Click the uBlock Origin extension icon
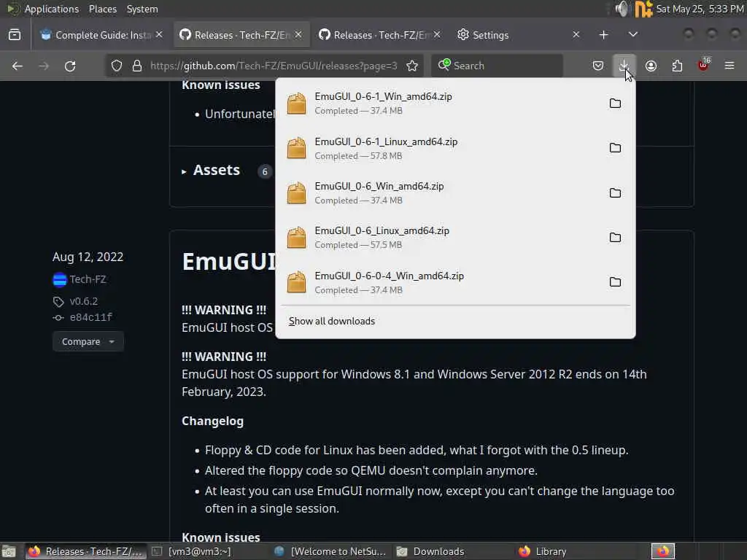The image size is (747, 560). click(x=703, y=66)
